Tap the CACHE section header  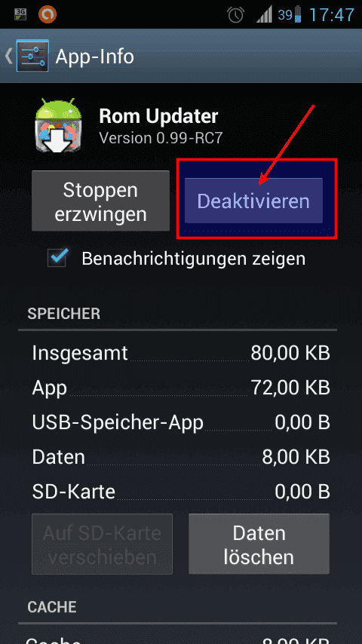pyautogui.click(x=52, y=607)
